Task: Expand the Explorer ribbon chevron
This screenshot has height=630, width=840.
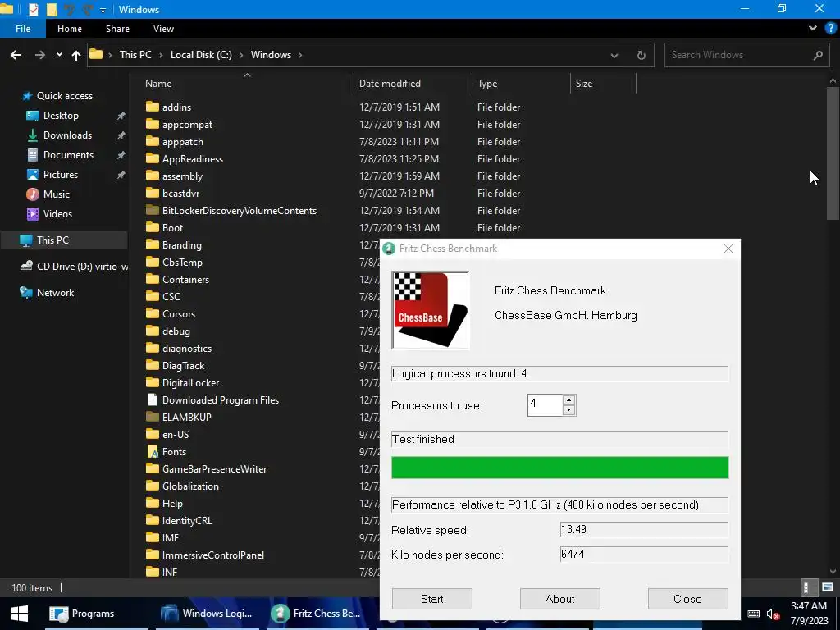Action: pyautogui.click(x=813, y=29)
